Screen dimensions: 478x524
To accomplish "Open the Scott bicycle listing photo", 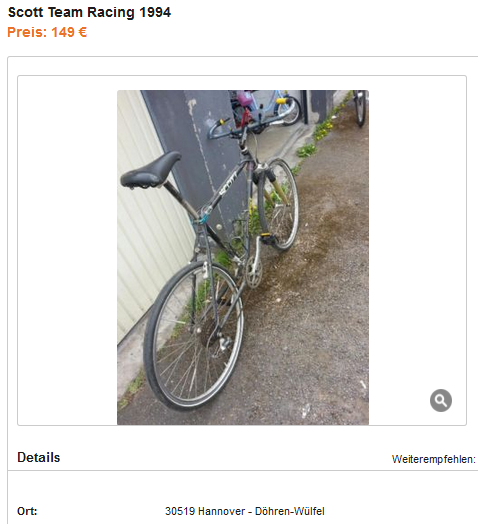I will (243, 257).
